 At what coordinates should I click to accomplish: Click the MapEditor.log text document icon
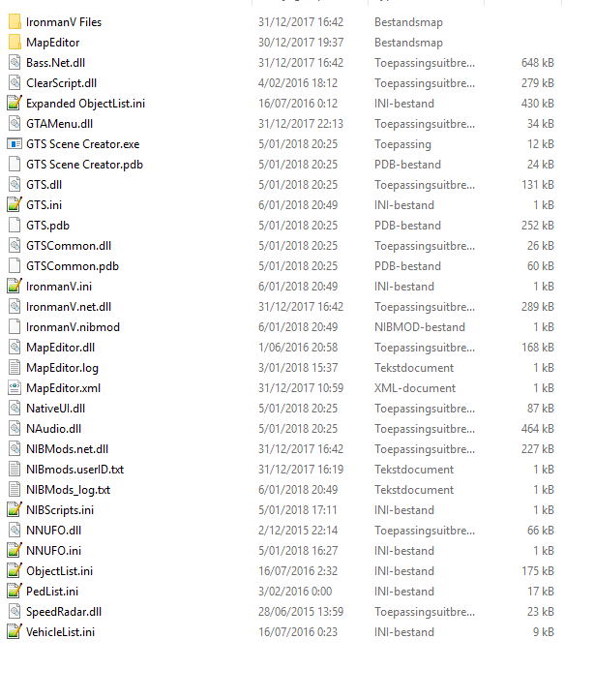[15, 367]
